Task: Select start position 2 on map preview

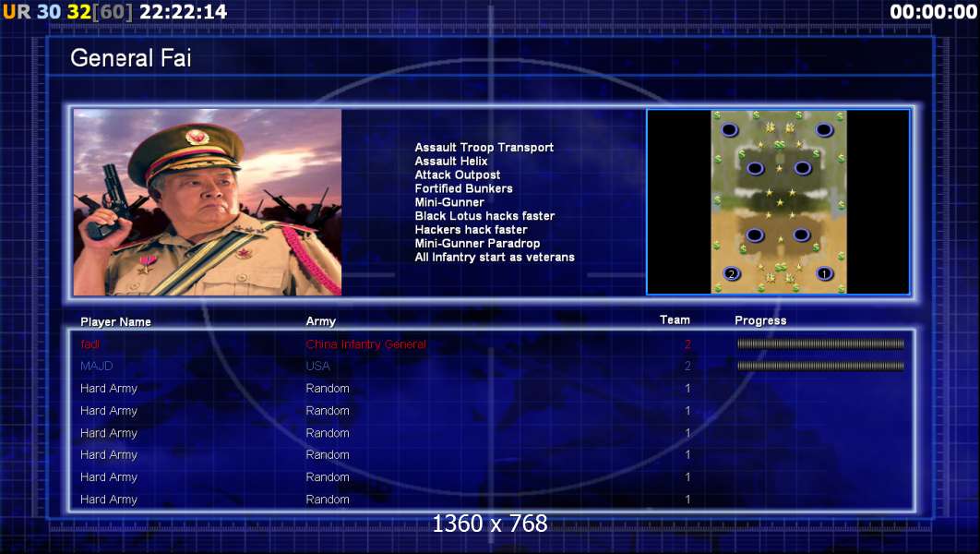Action: point(731,274)
